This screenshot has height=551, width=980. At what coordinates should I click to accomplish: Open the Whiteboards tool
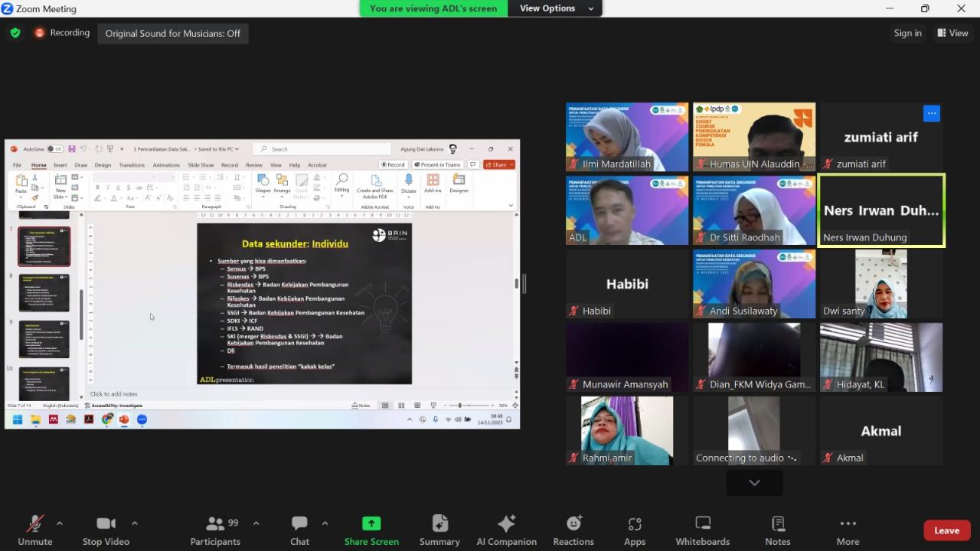coord(702,530)
